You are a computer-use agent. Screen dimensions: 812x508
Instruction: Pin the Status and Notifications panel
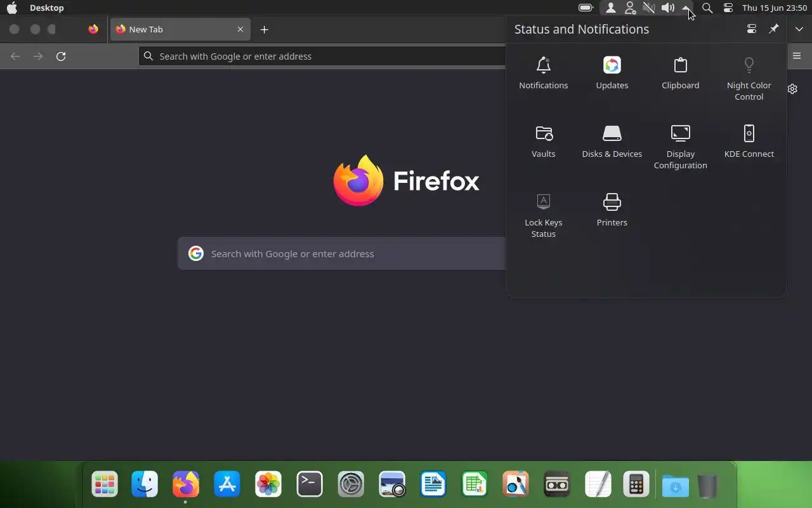[x=773, y=29]
